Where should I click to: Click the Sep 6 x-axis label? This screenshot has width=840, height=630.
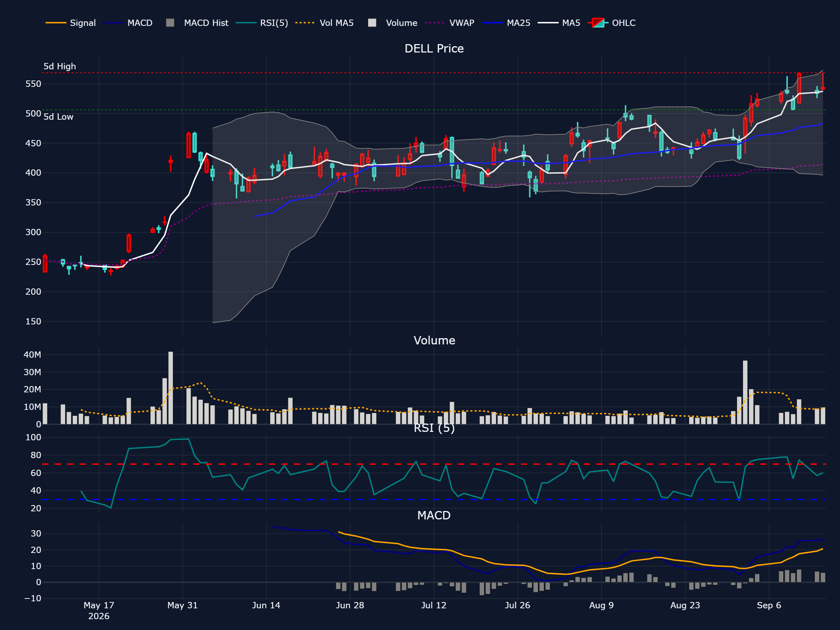[769, 605]
